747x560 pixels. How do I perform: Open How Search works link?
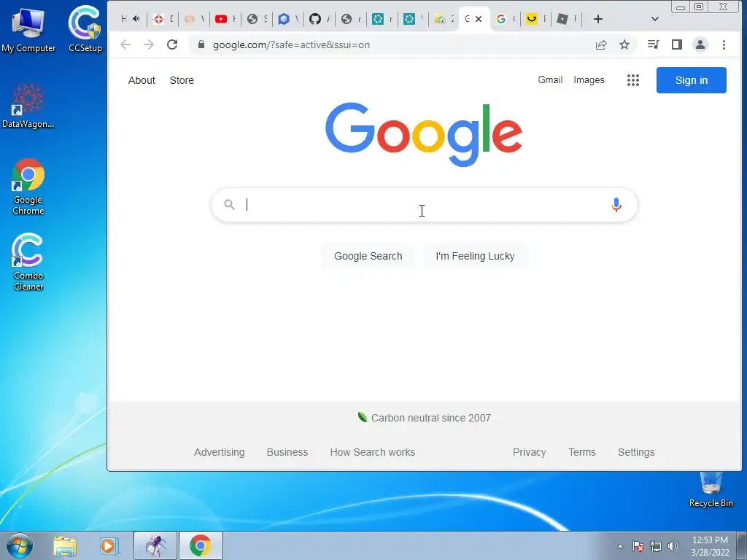(373, 452)
